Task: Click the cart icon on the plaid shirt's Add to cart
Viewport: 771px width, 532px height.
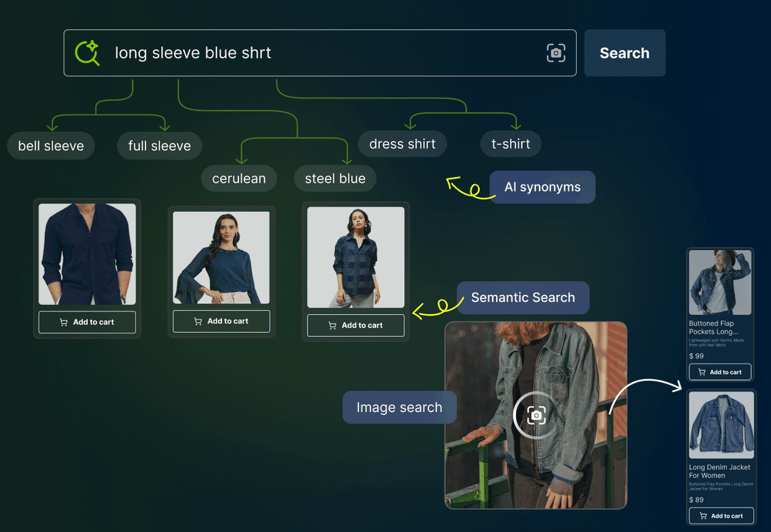Action: tap(333, 326)
